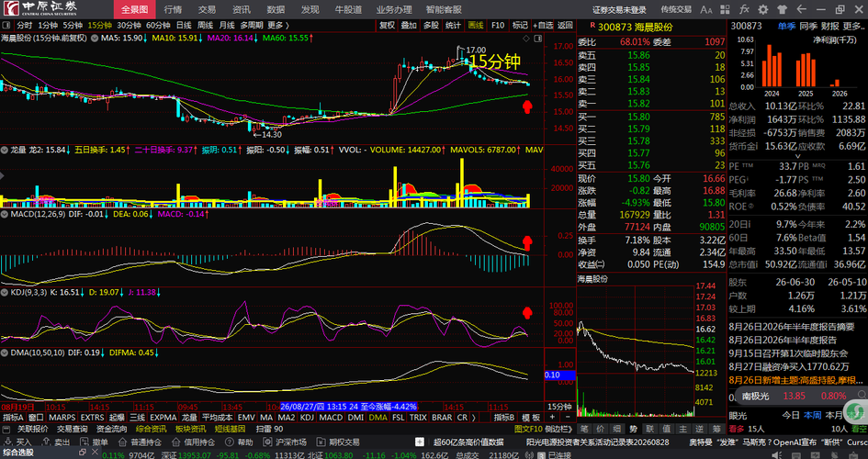Screen dimensions: 868x459
Task: Toggle the side panel icon above the chart
Action: point(537,39)
